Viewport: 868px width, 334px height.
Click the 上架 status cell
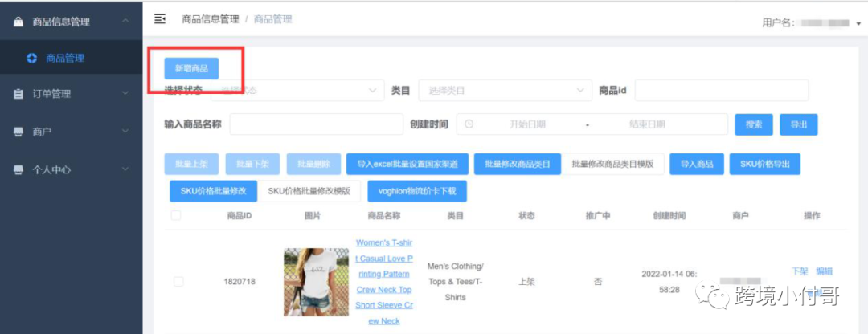click(x=526, y=282)
